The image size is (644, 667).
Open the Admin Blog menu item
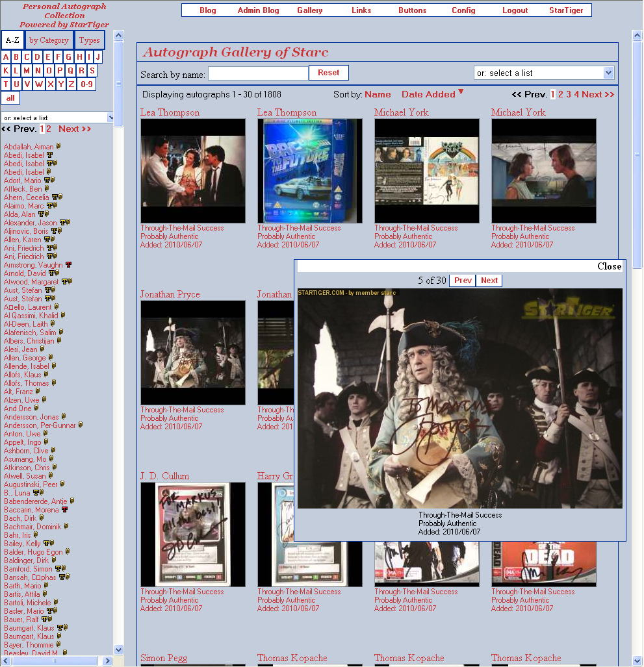258,10
